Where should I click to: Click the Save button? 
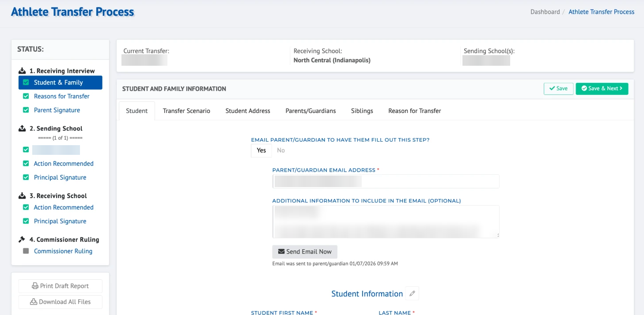click(x=558, y=89)
